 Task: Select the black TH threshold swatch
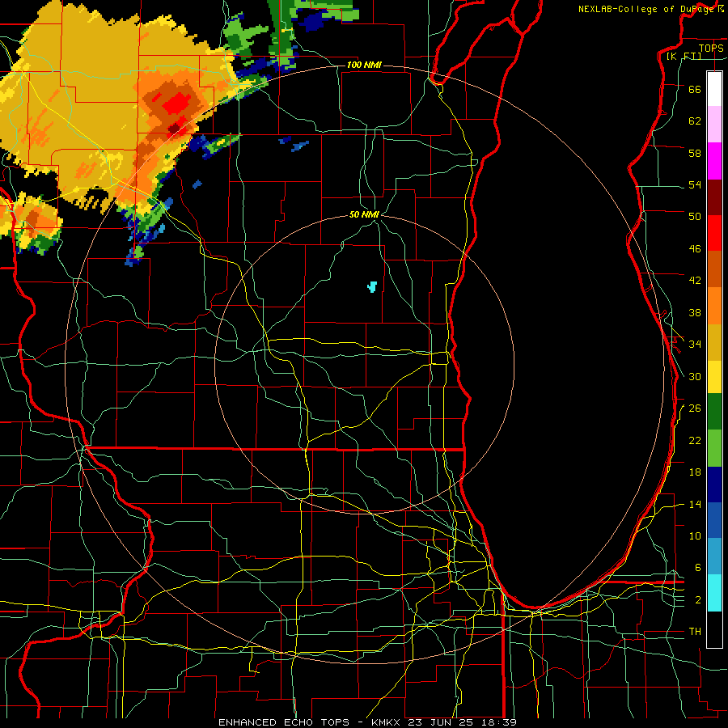point(714,629)
